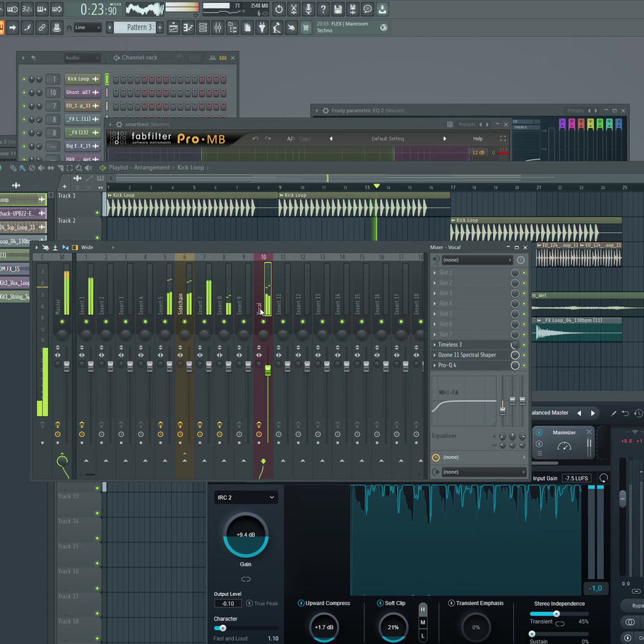The image size is (644, 644).
Task: Select Soft Clip H mode button
Action: coord(422,609)
